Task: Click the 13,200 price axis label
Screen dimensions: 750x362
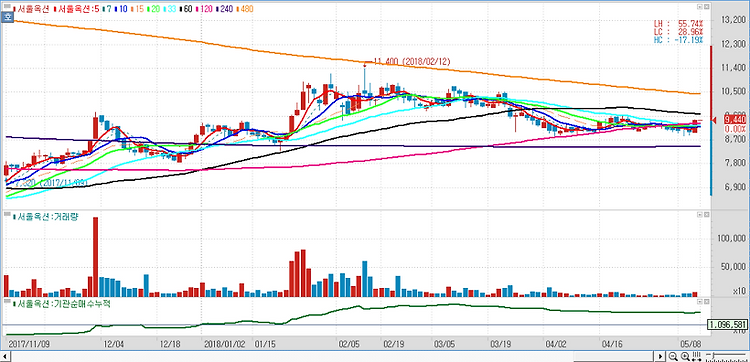Action: pyautogui.click(x=735, y=20)
